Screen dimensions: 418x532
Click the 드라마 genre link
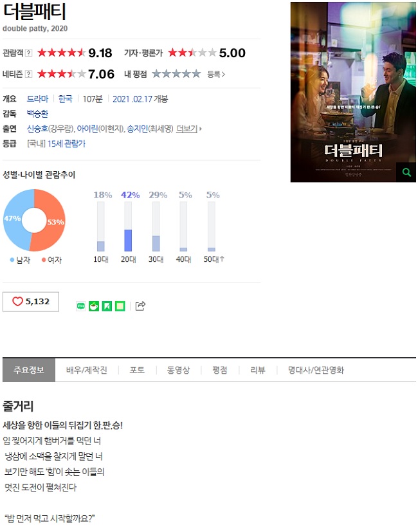[38, 98]
